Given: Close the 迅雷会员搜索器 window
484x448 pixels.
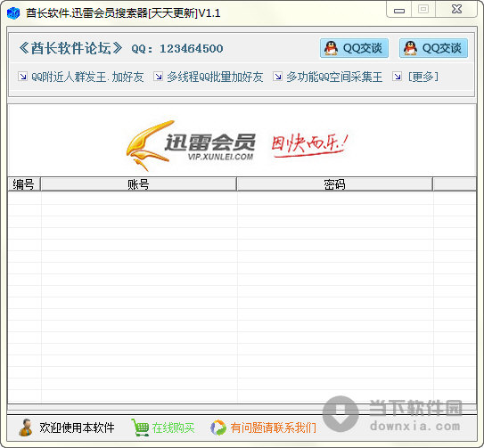Looking at the screenshot, I should [456, 10].
